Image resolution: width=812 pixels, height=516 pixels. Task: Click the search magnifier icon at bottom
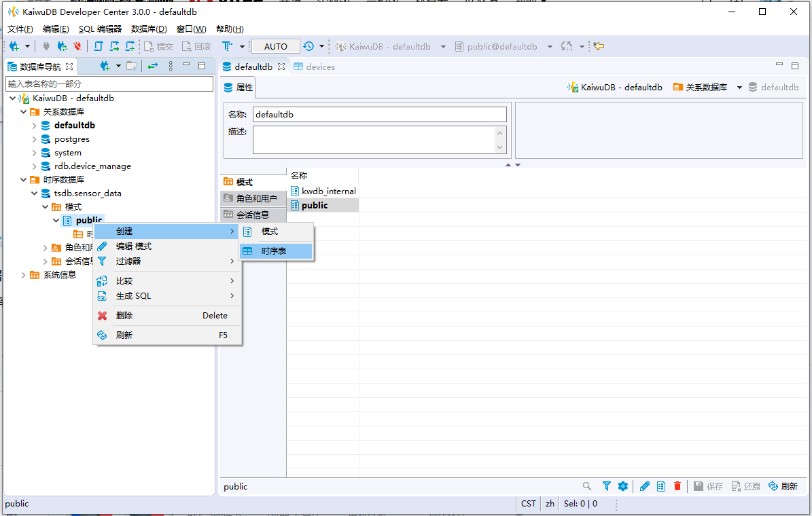point(586,486)
